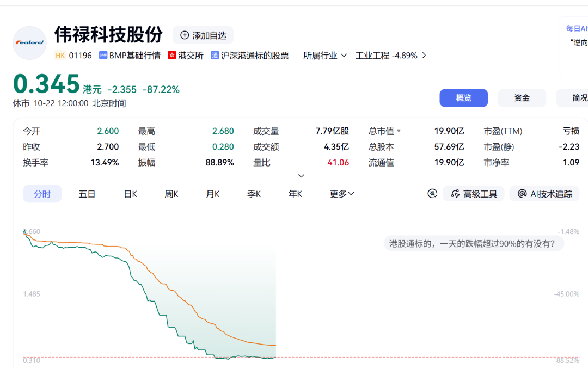Select the 分时 chart tab
Image resolution: width=588 pixels, height=369 pixels.
tap(42, 194)
